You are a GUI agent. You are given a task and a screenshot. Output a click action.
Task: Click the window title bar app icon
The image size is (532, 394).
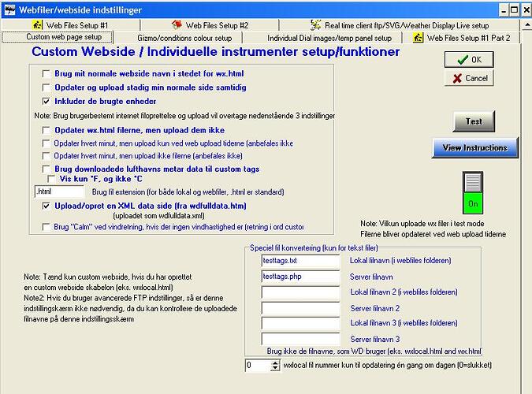click(9, 9)
